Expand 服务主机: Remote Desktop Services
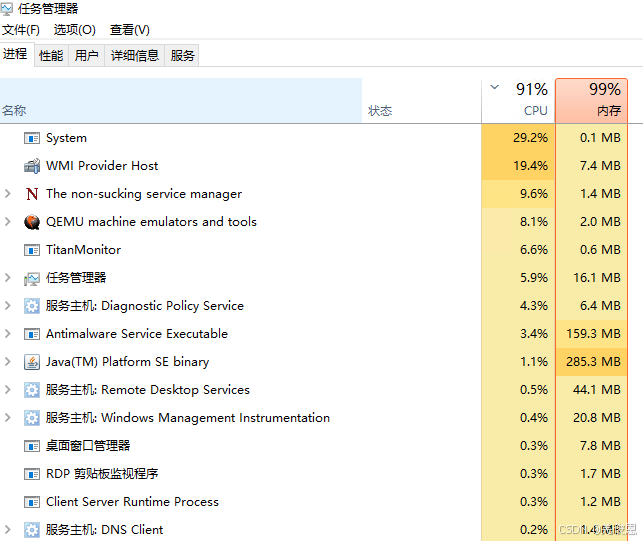 7,390
